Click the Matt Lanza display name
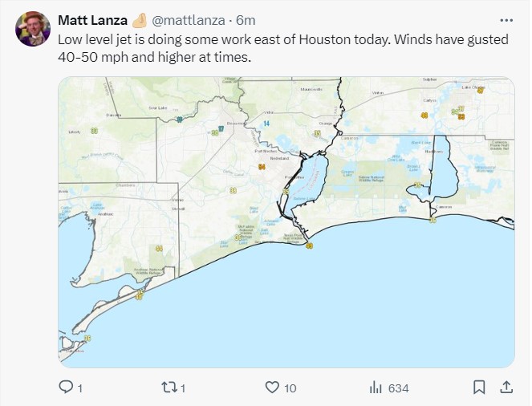 click(92, 20)
